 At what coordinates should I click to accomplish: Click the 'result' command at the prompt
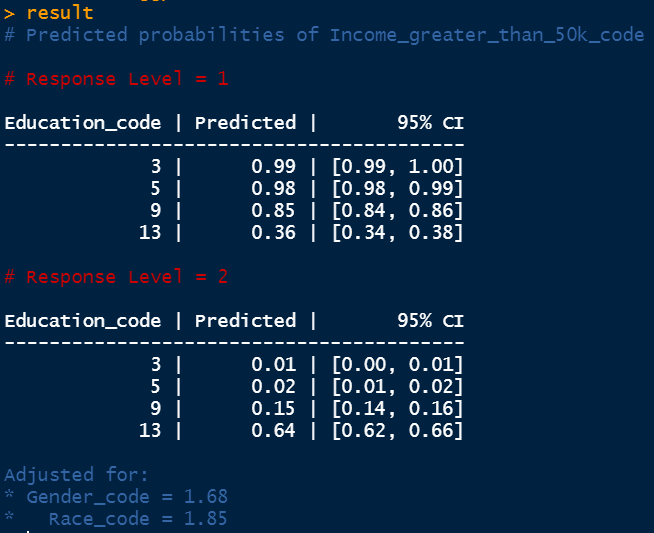point(59,13)
